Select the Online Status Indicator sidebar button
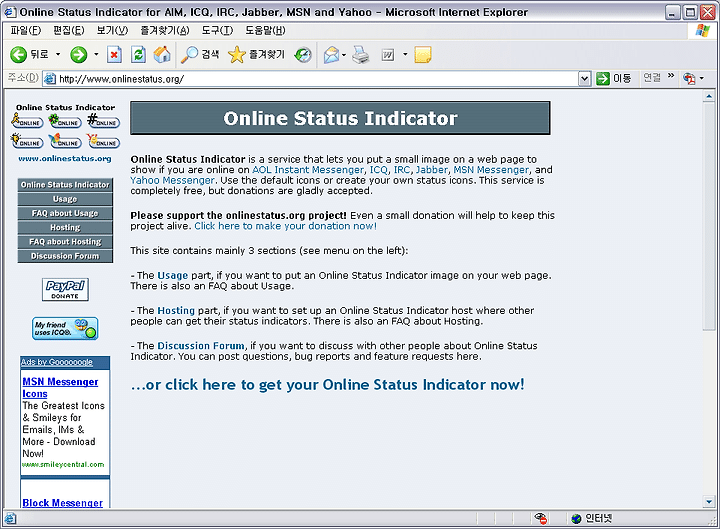Image resolution: width=720 pixels, height=529 pixels. click(x=65, y=185)
